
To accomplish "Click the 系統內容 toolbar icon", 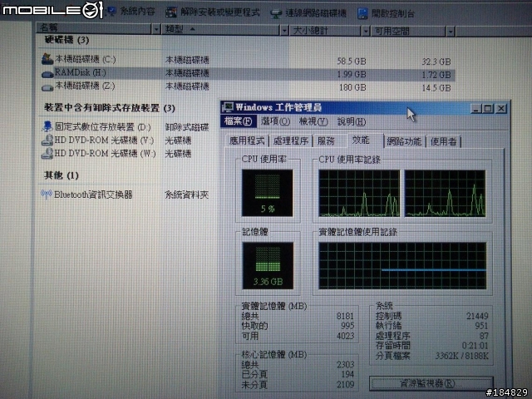I will (x=111, y=12).
